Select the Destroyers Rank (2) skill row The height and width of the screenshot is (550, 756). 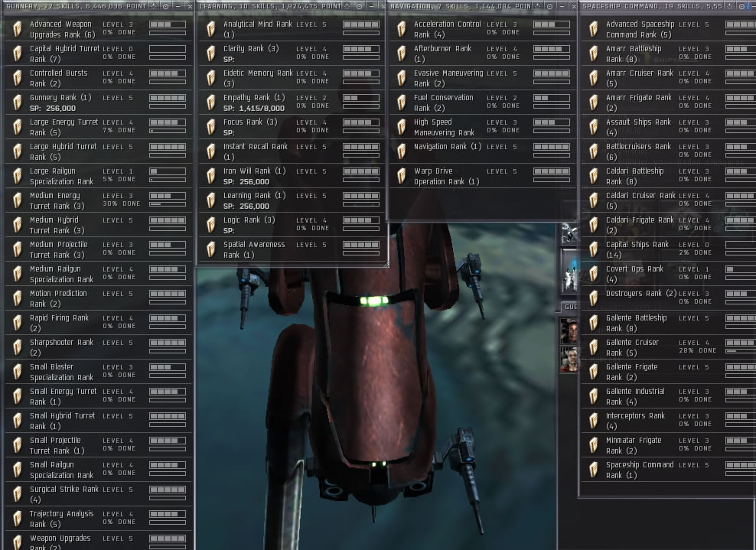[668, 298]
